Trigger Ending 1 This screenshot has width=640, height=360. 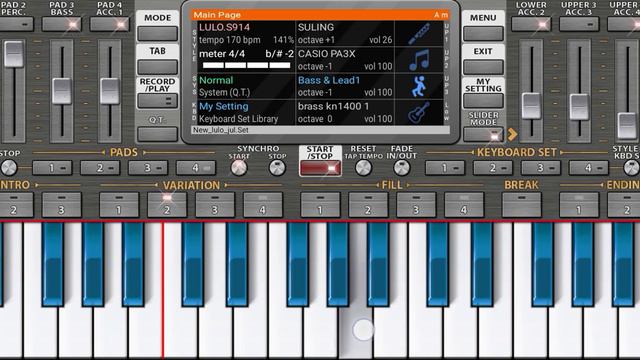click(579, 204)
